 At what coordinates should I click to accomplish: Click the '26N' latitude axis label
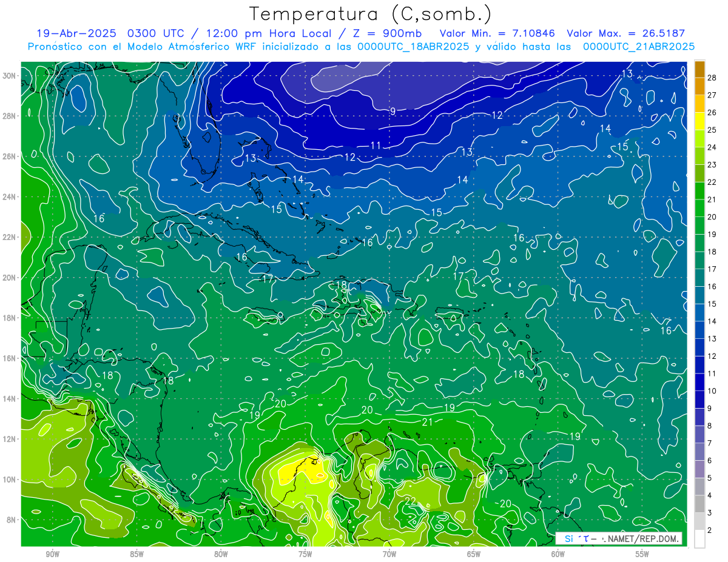[10, 156]
